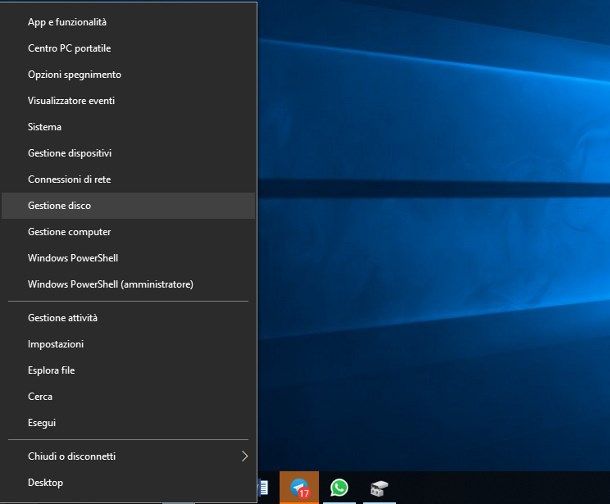The image size is (610, 504).
Task: Select Esplora file
Action: 128,370
